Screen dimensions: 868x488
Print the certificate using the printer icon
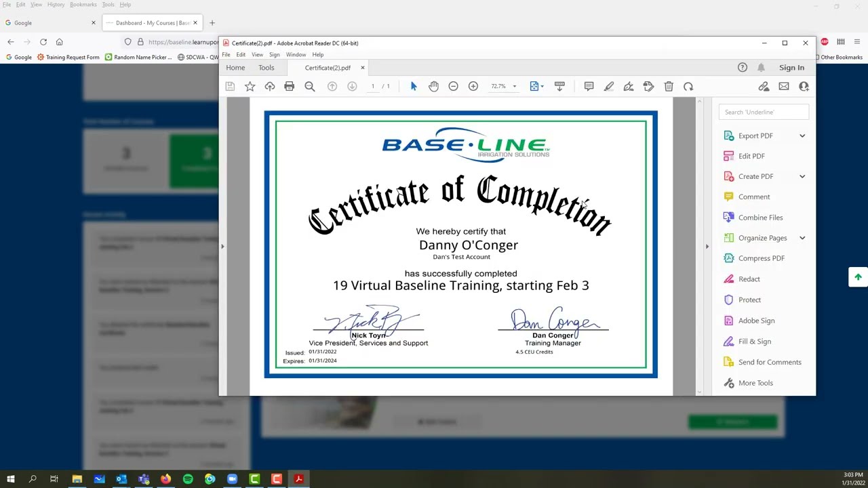[x=290, y=87]
